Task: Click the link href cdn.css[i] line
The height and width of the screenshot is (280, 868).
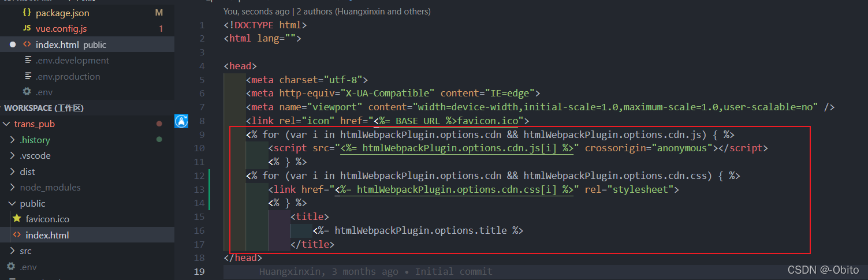Action: coord(474,189)
